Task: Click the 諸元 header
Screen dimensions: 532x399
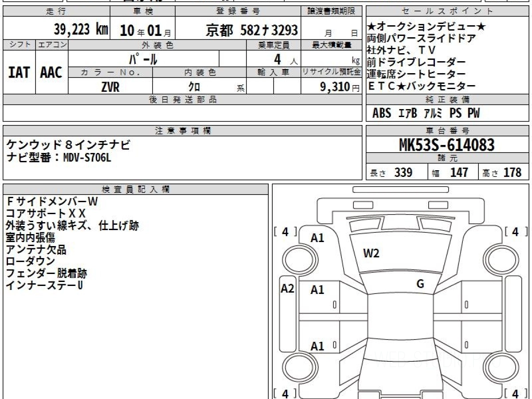Action: (x=448, y=158)
